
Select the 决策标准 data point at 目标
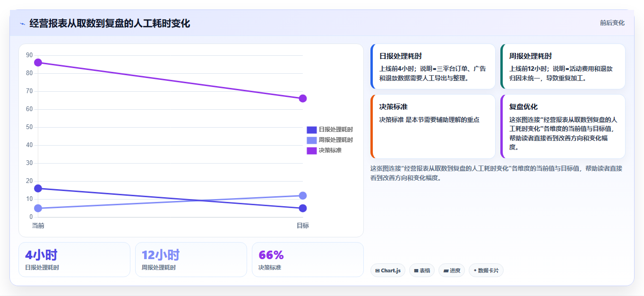(x=303, y=98)
